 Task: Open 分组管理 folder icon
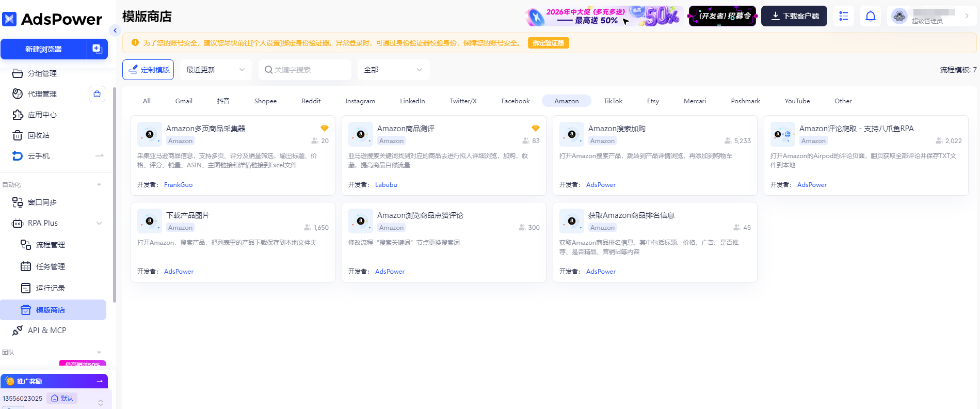point(18,73)
